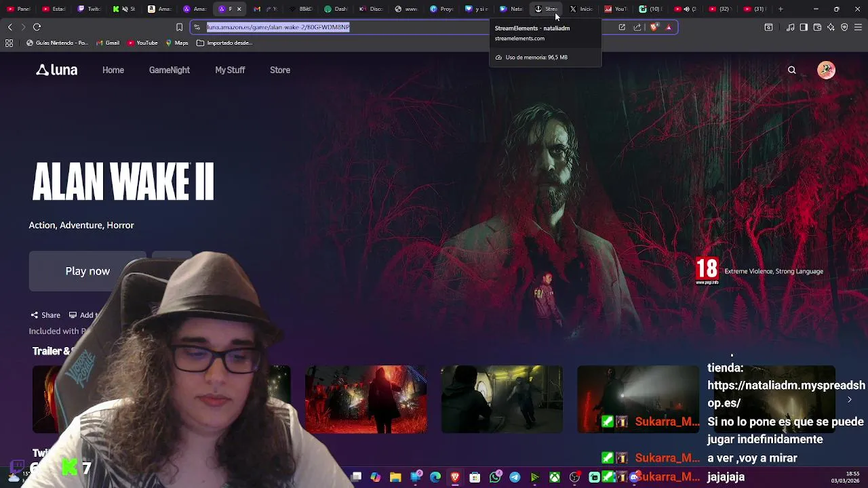Click the share icon in address bar
Viewport: 868px width, 488px height.
[637, 27]
